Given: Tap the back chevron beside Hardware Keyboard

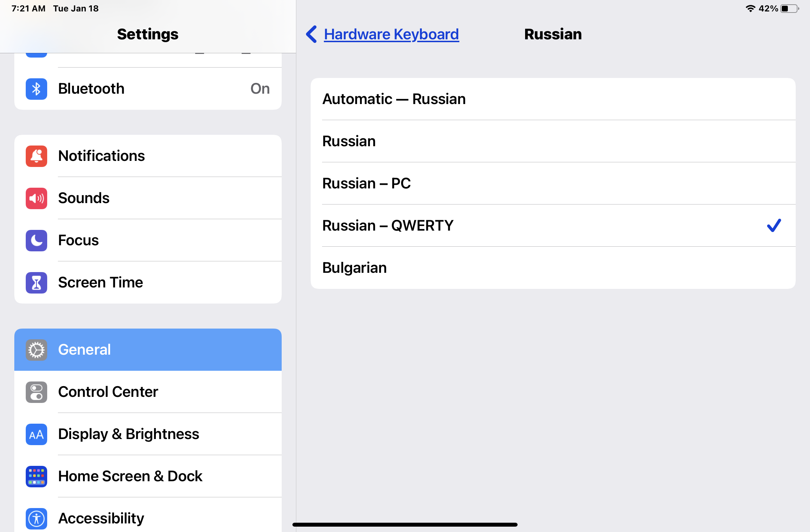Looking at the screenshot, I should [311, 34].
